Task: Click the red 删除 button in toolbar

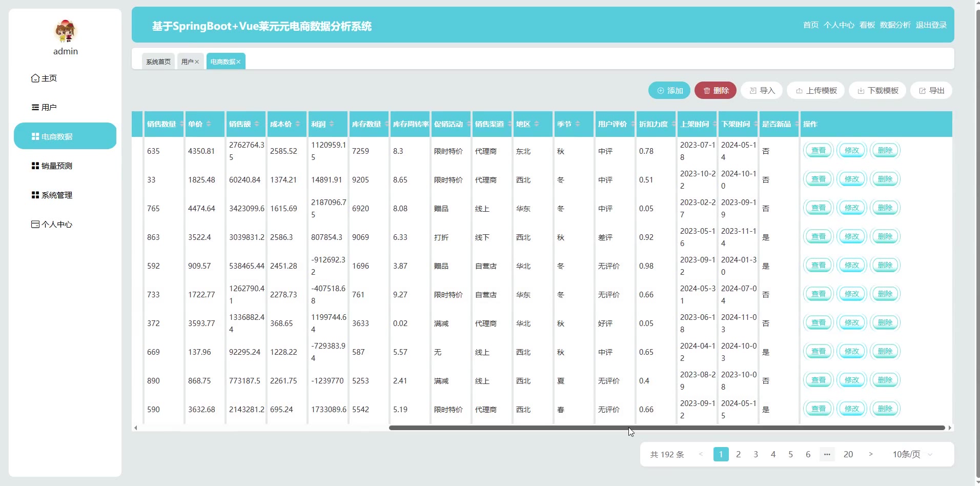Action: (x=716, y=91)
